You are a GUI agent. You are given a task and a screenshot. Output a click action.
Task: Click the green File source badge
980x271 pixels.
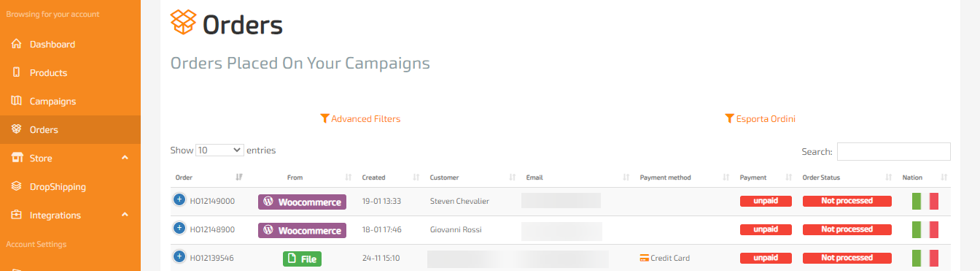click(302, 259)
